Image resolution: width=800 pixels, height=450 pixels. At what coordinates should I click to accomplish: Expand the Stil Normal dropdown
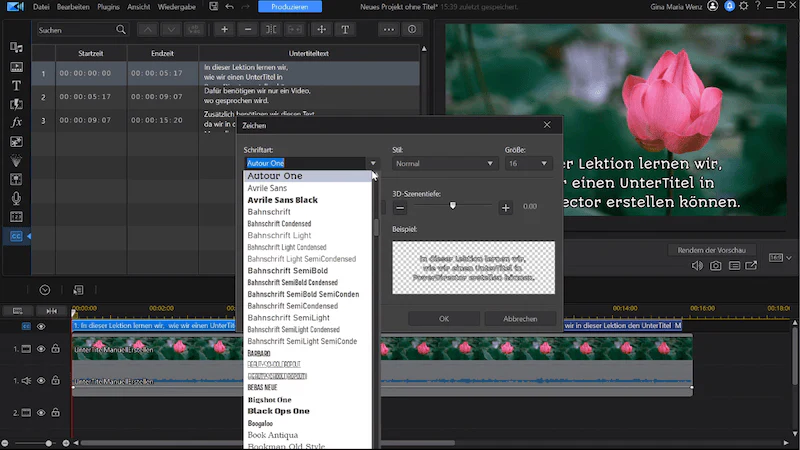(445, 163)
